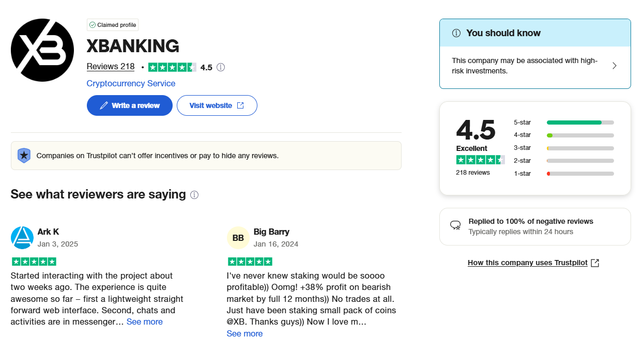Viewport: 644px width, 352px height.
Task: Click the XBANKING company logo
Action: [42, 50]
